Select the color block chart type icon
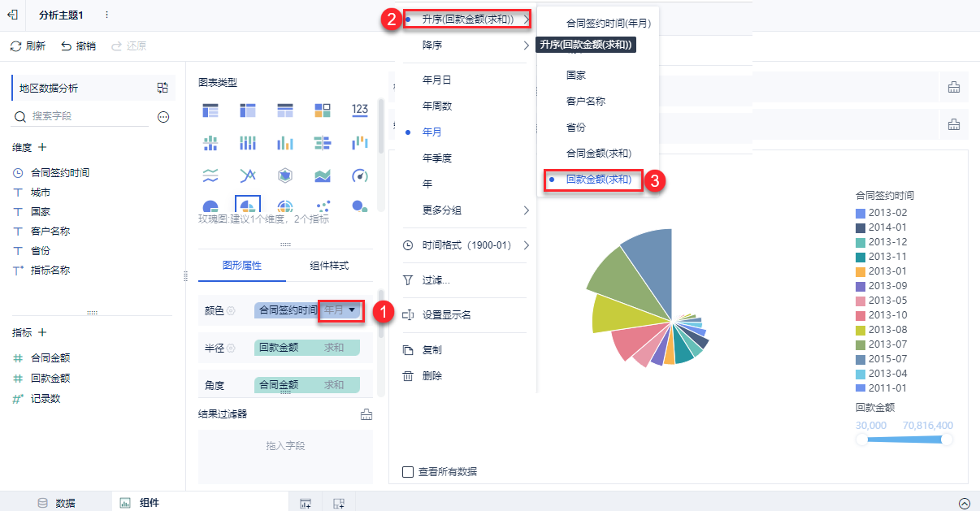This screenshot has width=980, height=511. pyautogui.click(x=323, y=110)
